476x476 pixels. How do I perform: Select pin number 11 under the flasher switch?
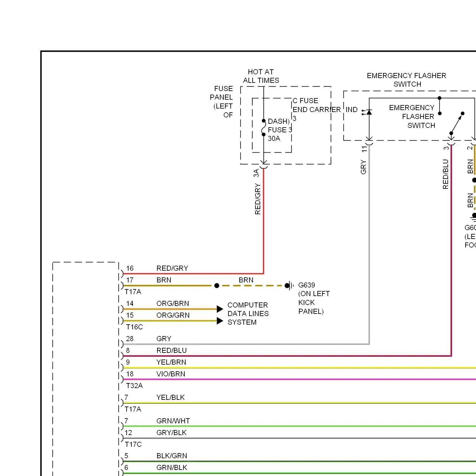pyautogui.click(x=364, y=149)
